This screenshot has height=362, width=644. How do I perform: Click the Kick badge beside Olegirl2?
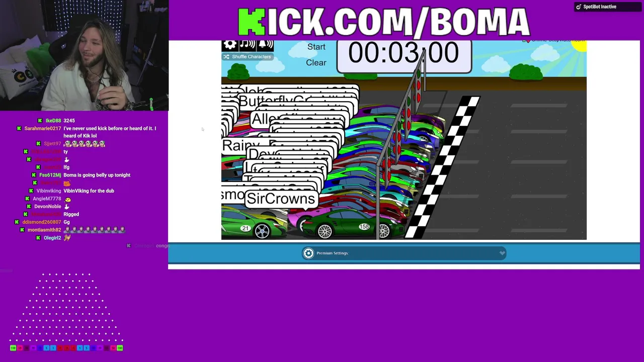38,238
